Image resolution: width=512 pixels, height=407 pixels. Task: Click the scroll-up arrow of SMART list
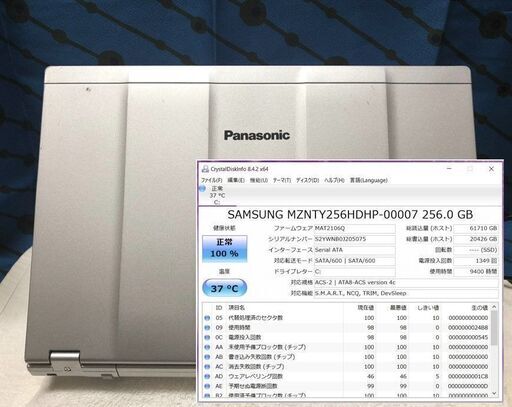pyautogui.click(x=494, y=307)
